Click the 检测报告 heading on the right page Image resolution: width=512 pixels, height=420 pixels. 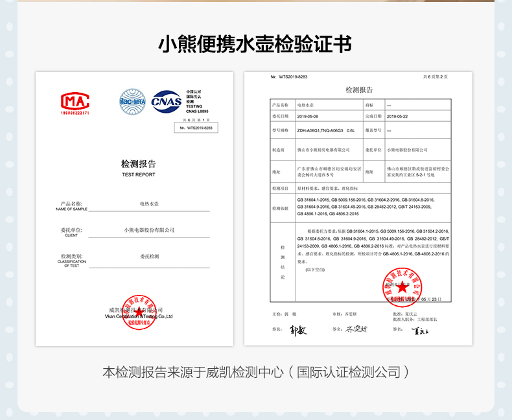[x=359, y=90]
